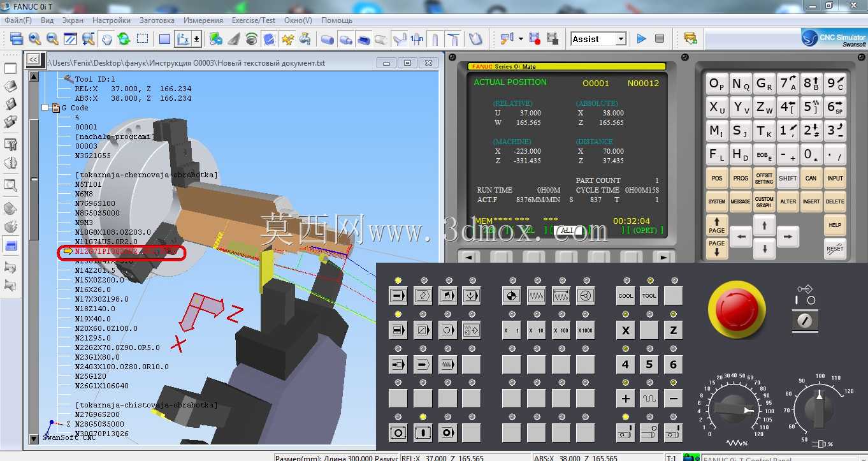The width and height of the screenshot is (868, 461).
Task: Click the zoom out magnifier toolbar icon
Action: [52, 39]
